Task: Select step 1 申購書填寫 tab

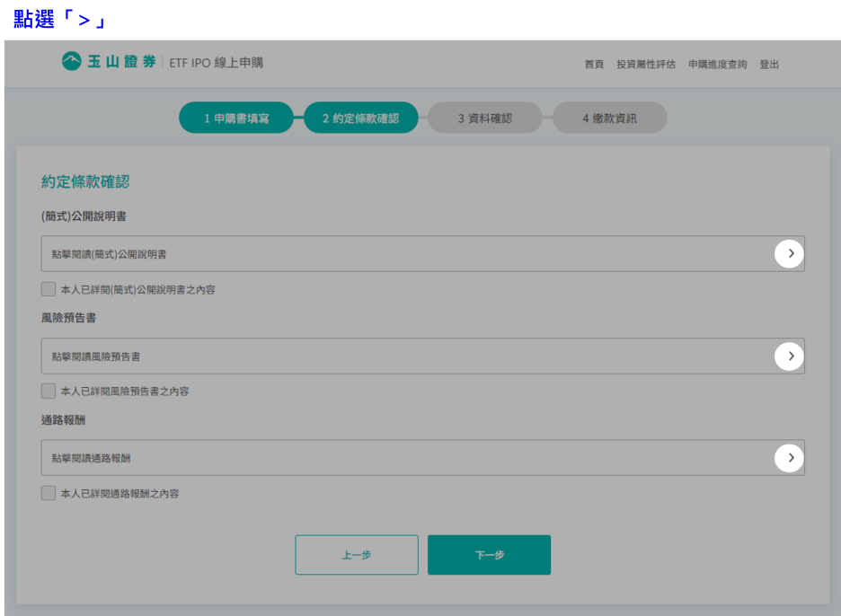Action: [x=236, y=118]
